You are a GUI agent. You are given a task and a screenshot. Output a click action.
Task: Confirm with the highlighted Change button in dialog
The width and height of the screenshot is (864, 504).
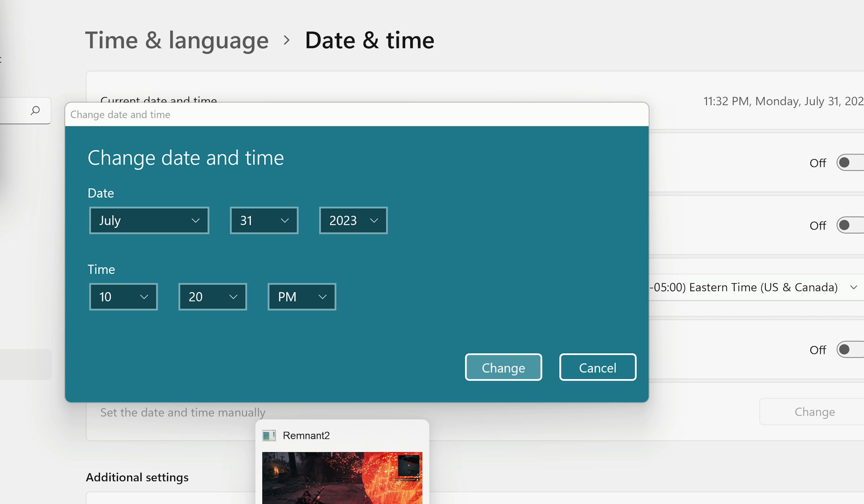[x=503, y=368]
